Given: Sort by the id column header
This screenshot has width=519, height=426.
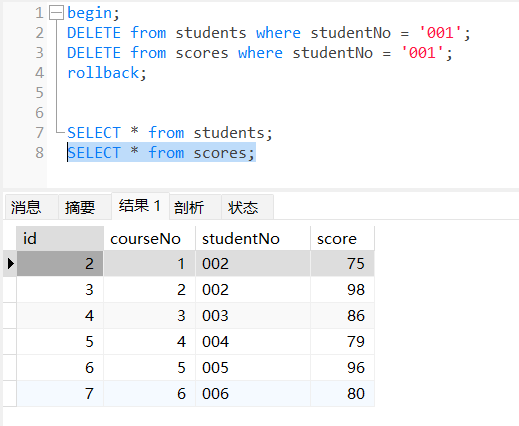Looking at the screenshot, I should pos(60,238).
